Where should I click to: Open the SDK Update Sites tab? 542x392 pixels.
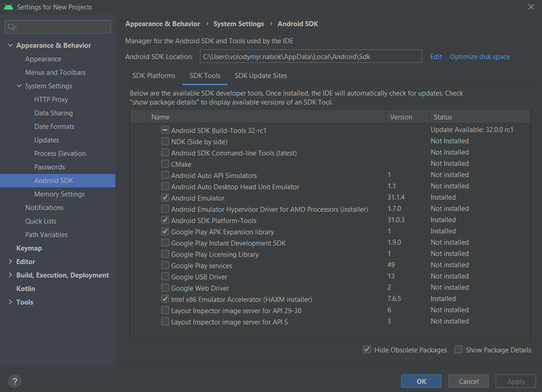click(x=260, y=76)
